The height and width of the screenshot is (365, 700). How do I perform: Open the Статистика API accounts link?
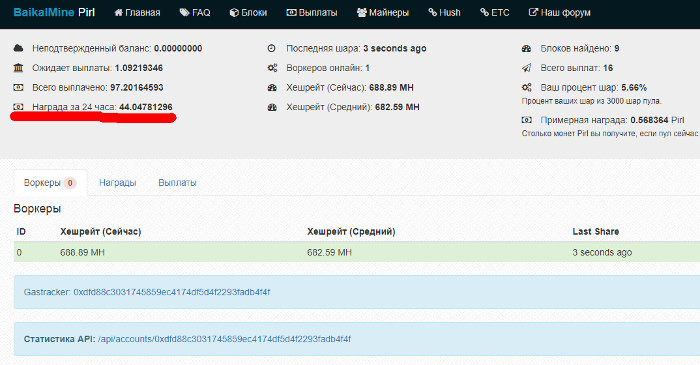(224, 339)
